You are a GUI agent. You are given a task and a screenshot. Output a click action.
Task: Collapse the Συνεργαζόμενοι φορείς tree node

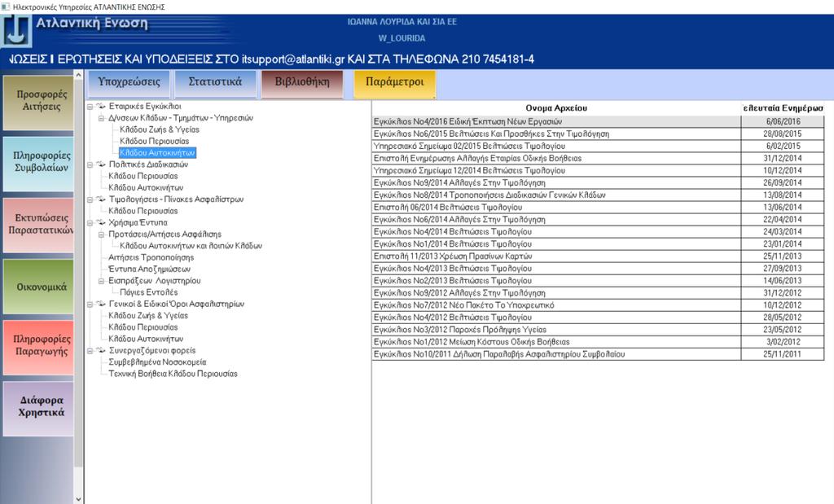(90, 352)
